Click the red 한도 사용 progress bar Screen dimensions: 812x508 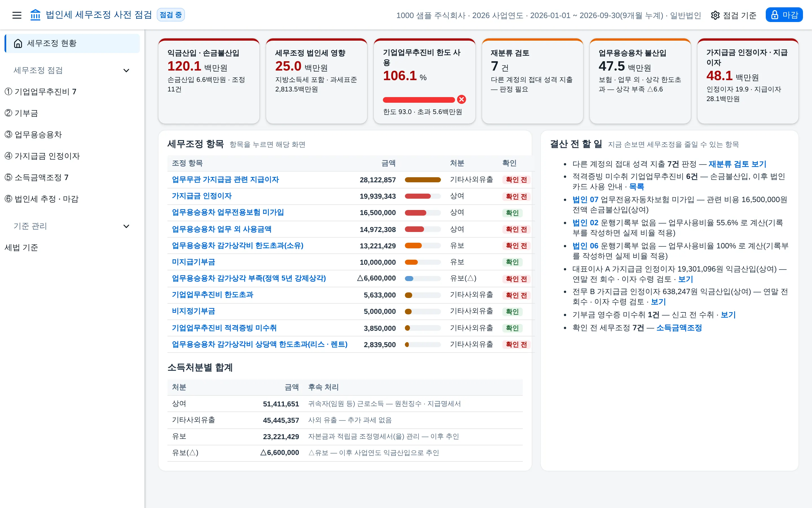point(418,100)
